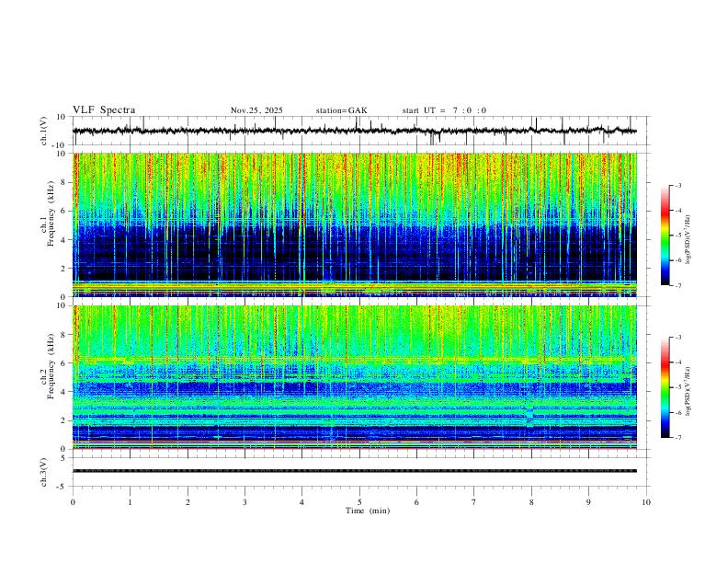The image size is (728, 563).
Task: Click inside the ch.2 spectrogram panel
Action: (x=354, y=377)
